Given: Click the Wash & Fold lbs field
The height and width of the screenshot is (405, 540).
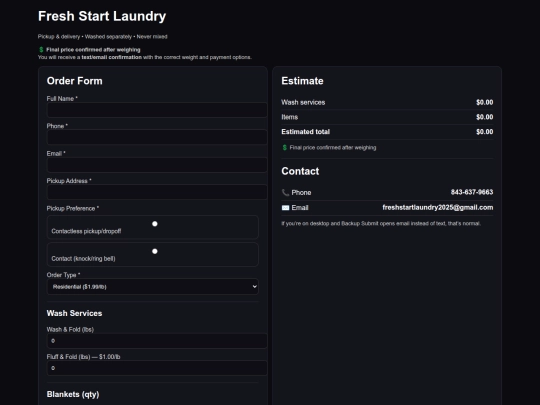Looking at the screenshot, I should 157,341.
